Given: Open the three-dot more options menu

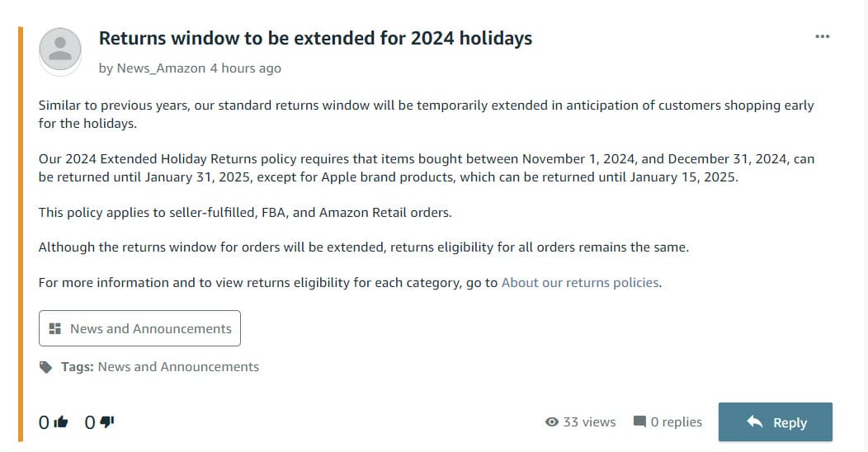Looking at the screenshot, I should pos(822,37).
